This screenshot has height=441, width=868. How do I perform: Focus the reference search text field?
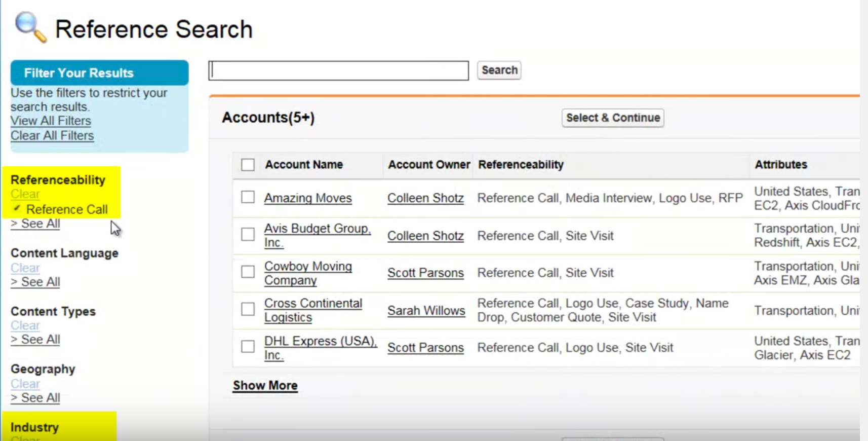pos(338,70)
